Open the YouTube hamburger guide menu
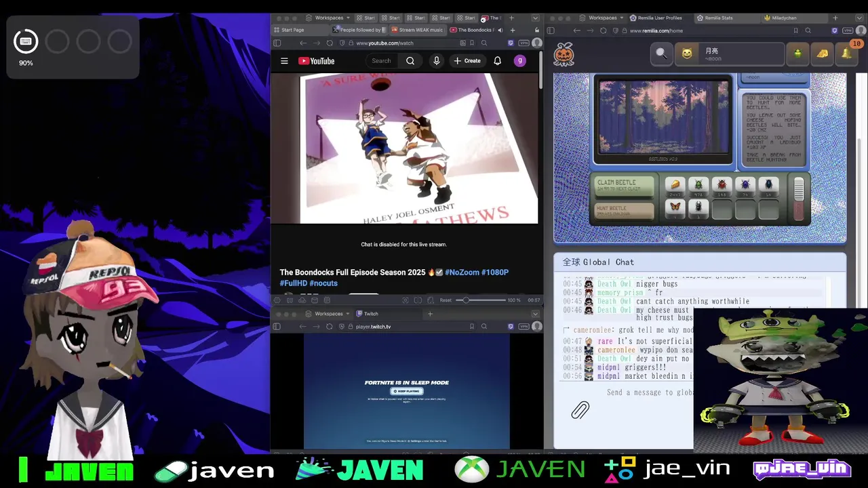This screenshot has height=488, width=868. [x=284, y=61]
